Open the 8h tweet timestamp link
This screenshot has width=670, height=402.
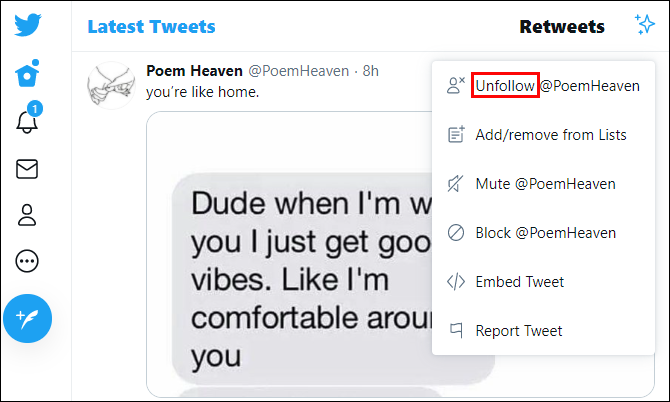[x=370, y=71]
